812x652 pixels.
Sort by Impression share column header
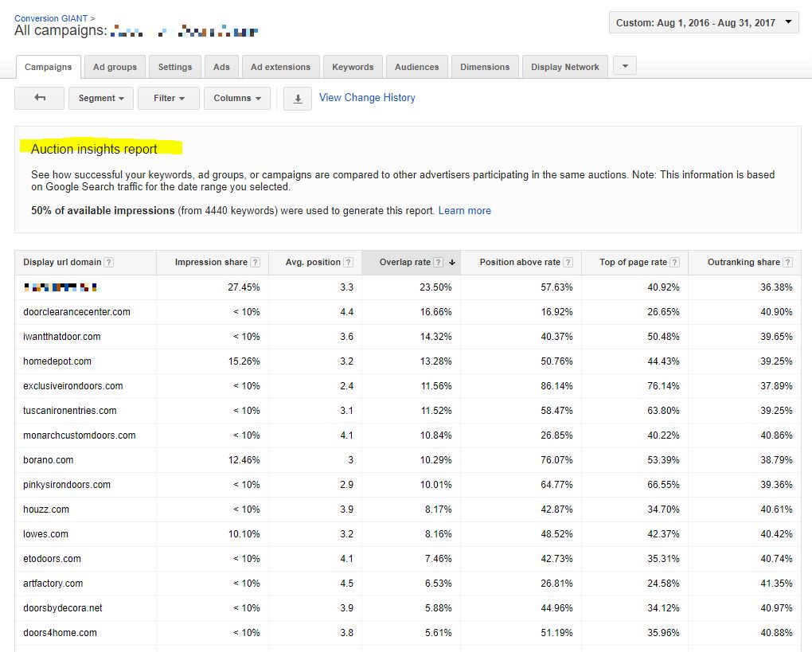[211, 263]
